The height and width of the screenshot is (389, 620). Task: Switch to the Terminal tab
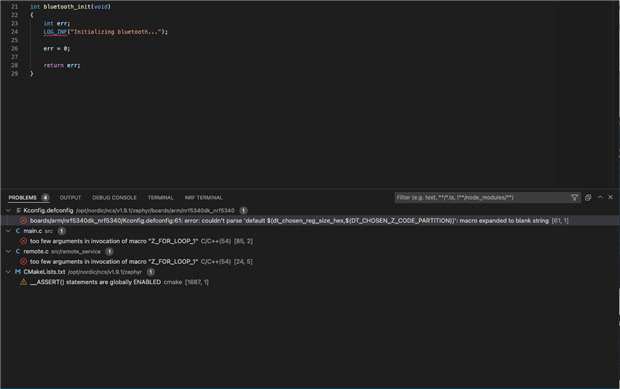[161, 198]
